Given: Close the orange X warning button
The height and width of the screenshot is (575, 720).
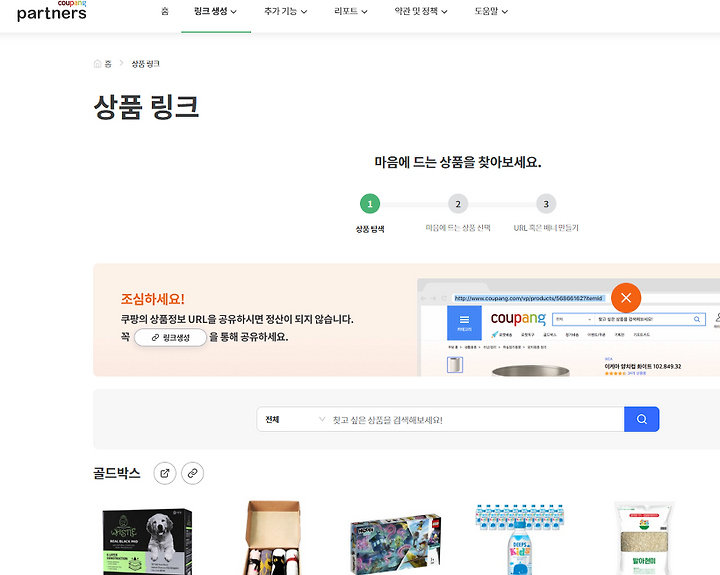Looking at the screenshot, I should tap(626, 298).
